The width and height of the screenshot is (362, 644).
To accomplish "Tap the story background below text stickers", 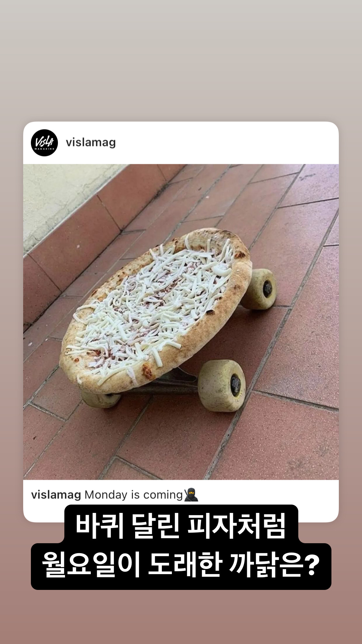I will point(181,617).
